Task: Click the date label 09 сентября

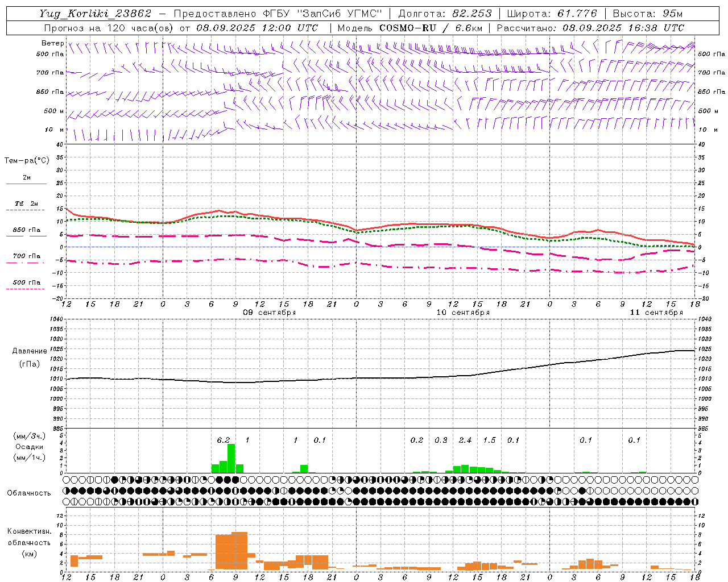Action: [270, 313]
